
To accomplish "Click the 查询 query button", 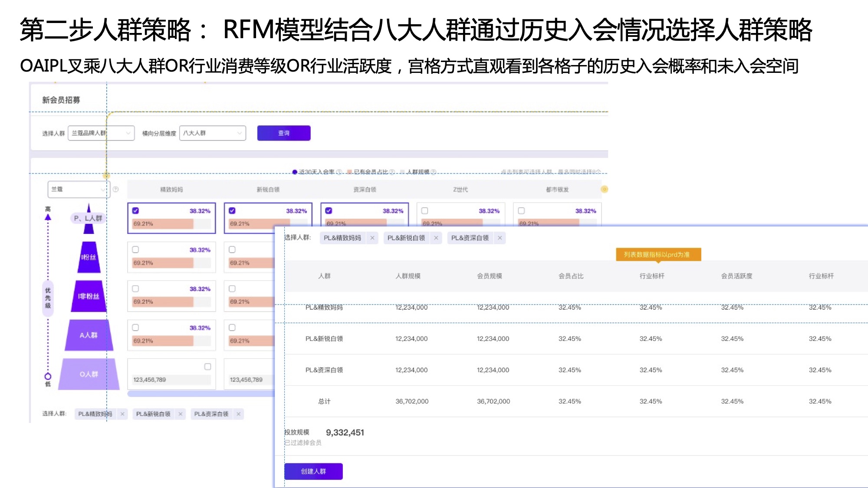I will tap(284, 133).
